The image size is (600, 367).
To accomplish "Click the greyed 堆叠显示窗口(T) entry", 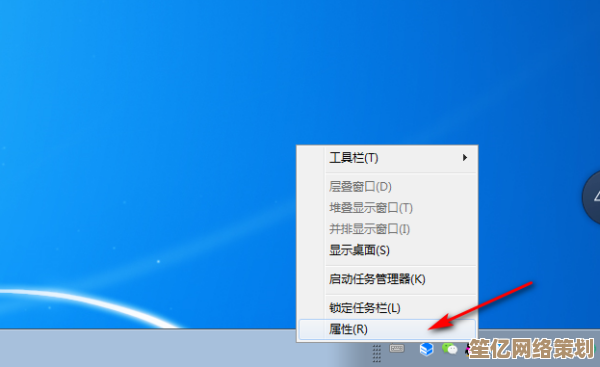I will coord(387,208).
